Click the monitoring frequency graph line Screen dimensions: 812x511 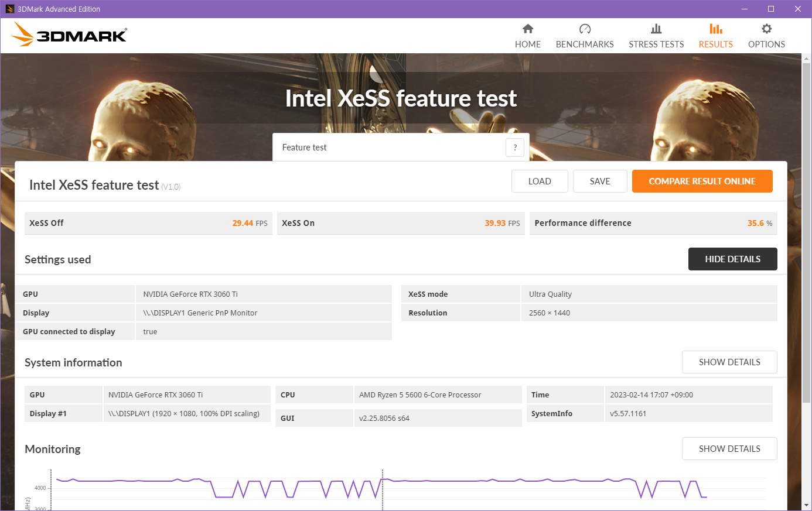pyautogui.click(x=381, y=487)
